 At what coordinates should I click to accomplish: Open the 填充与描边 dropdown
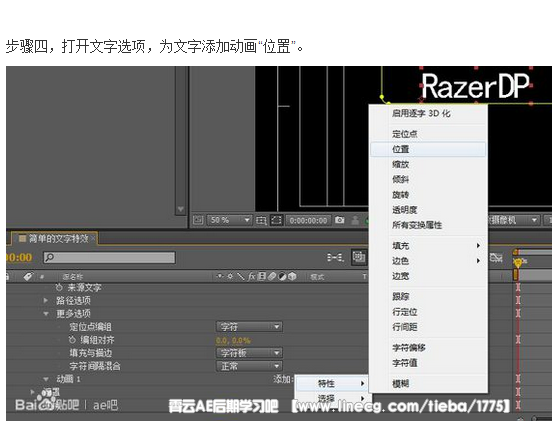[x=249, y=353]
